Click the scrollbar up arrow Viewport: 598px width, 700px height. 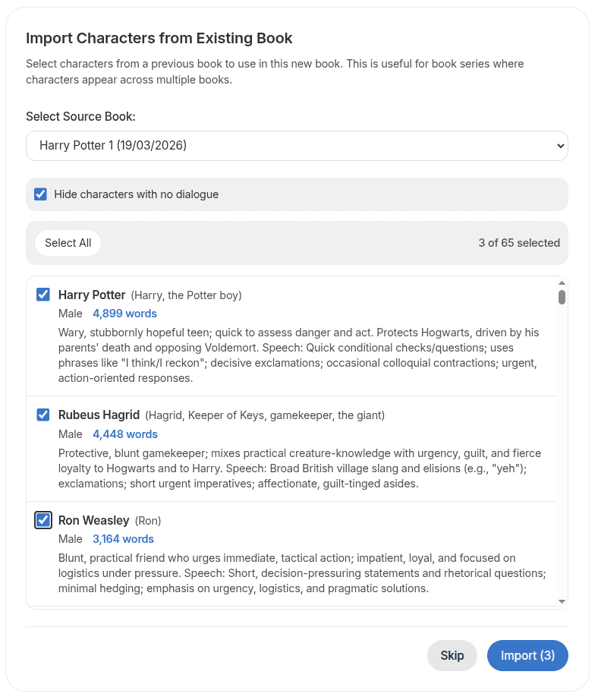pos(562,282)
